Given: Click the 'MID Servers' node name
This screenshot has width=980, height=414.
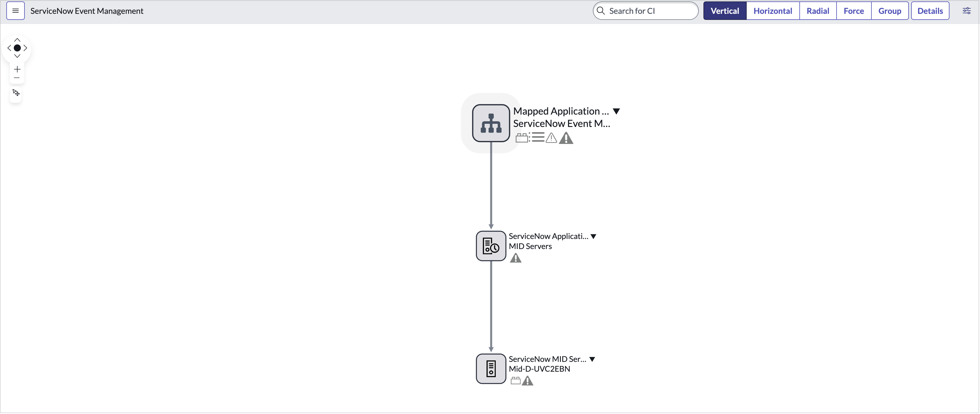Looking at the screenshot, I should [x=530, y=246].
